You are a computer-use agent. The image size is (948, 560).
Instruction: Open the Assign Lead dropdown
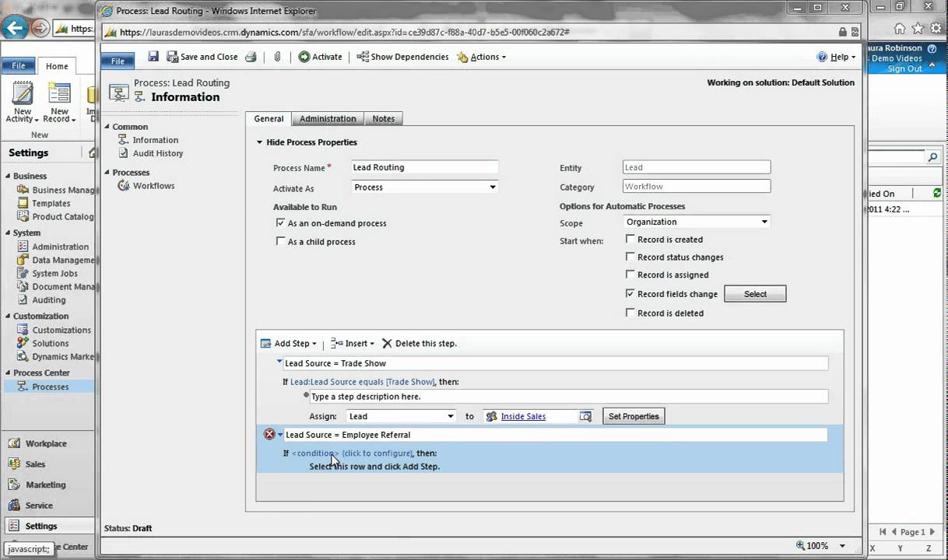(x=400, y=416)
